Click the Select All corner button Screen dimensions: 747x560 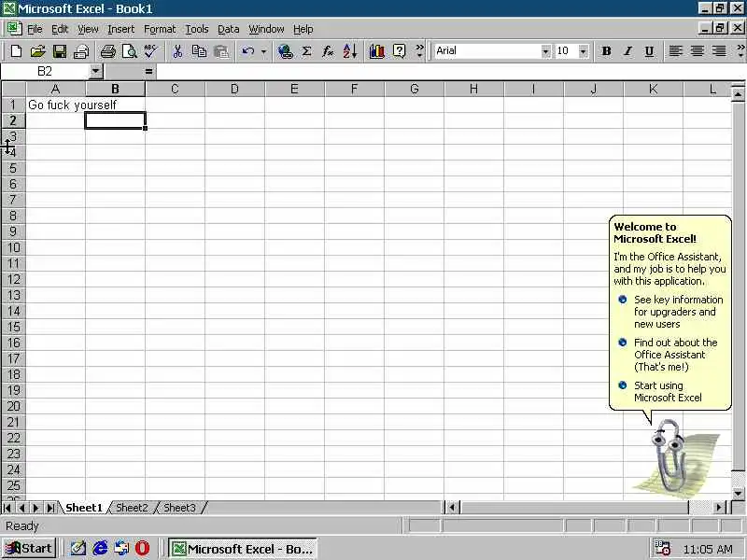click(14, 89)
